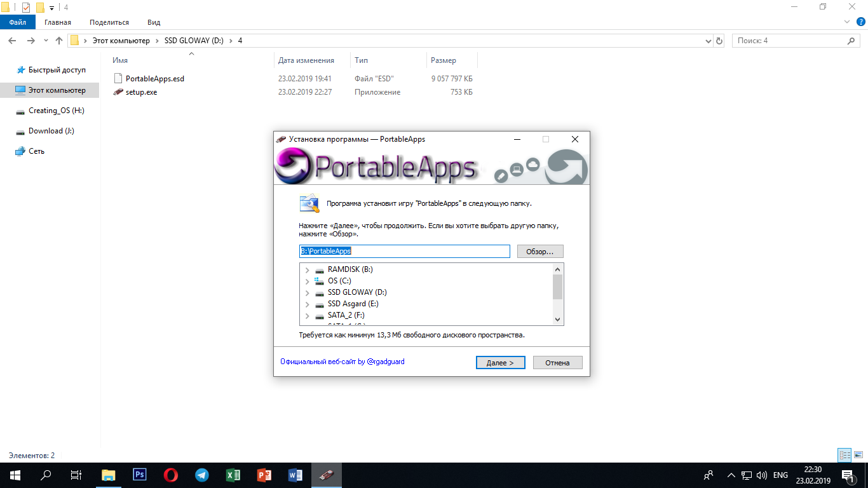The width and height of the screenshot is (868, 488).
Task: Open the Поделиться ribbon tab
Action: click(x=109, y=22)
